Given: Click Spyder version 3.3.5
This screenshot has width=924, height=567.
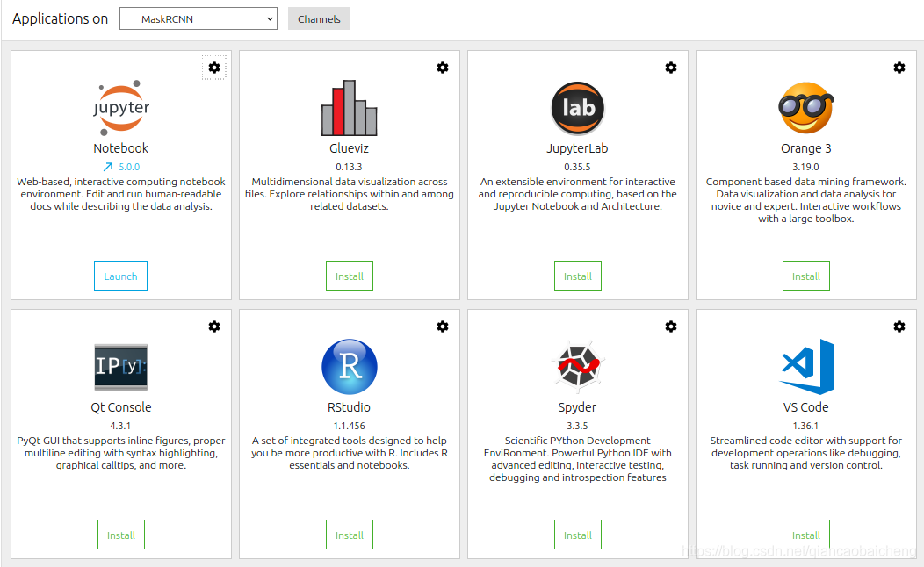Looking at the screenshot, I should pyautogui.click(x=578, y=426).
